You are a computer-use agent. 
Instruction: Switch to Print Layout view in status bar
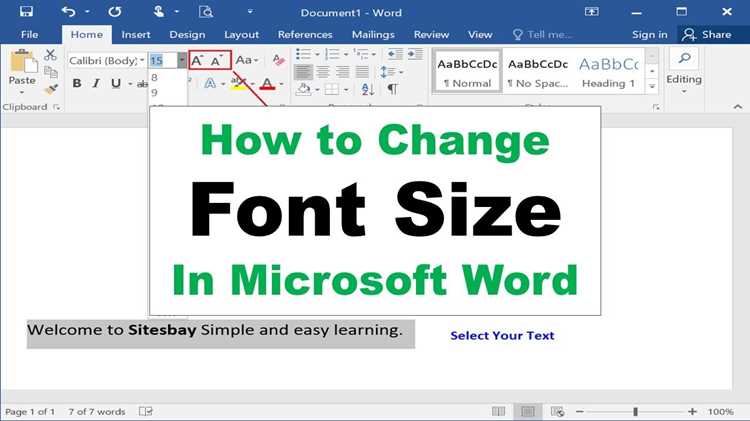[528, 411]
